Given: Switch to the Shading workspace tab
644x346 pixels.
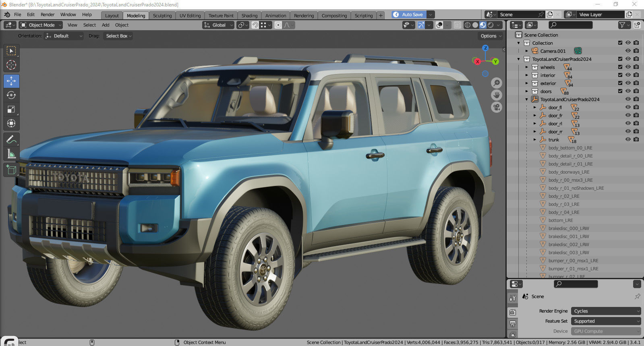Looking at the screenshot, I should coord(249,16).
